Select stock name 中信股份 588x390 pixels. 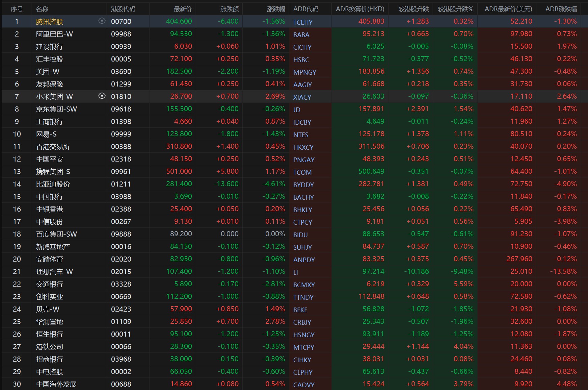point(50,222)
